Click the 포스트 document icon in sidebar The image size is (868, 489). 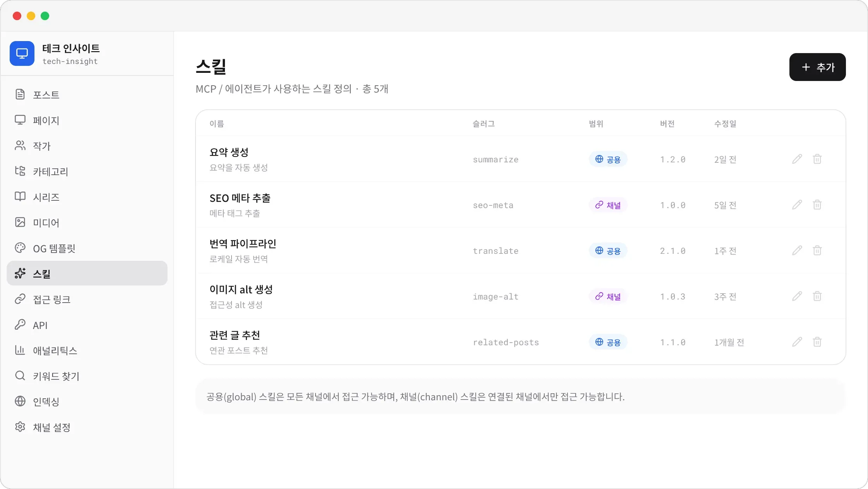[x=20, y=94]
